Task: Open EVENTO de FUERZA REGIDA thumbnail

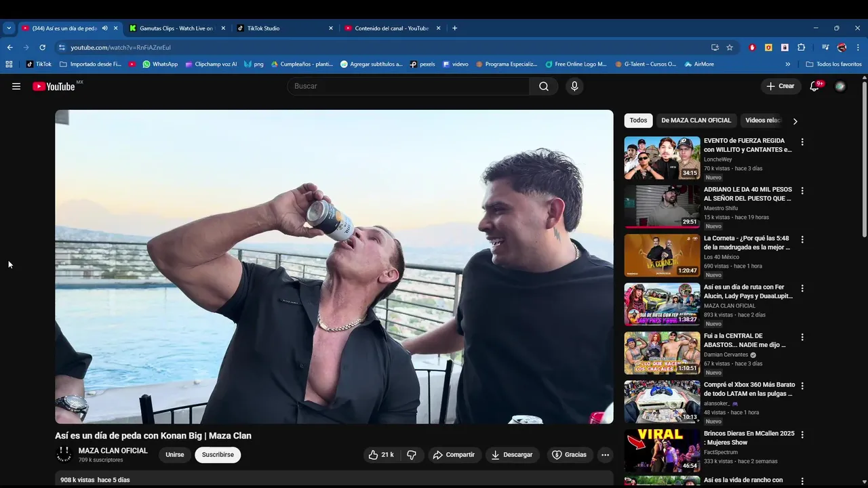Action: (x=662, y=158)
